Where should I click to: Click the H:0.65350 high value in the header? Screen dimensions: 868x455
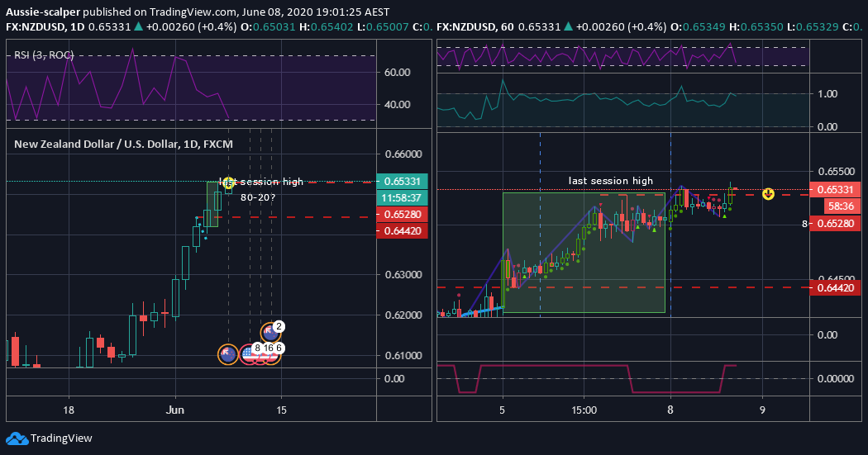pos(756,26)
